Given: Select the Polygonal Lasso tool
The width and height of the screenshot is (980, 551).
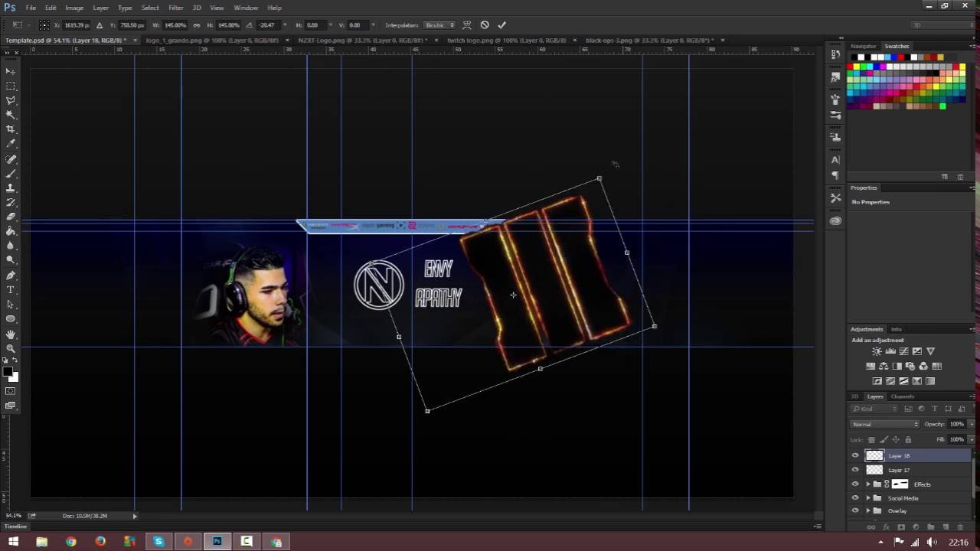Looking at the screenshot, I should pos(11,100).
